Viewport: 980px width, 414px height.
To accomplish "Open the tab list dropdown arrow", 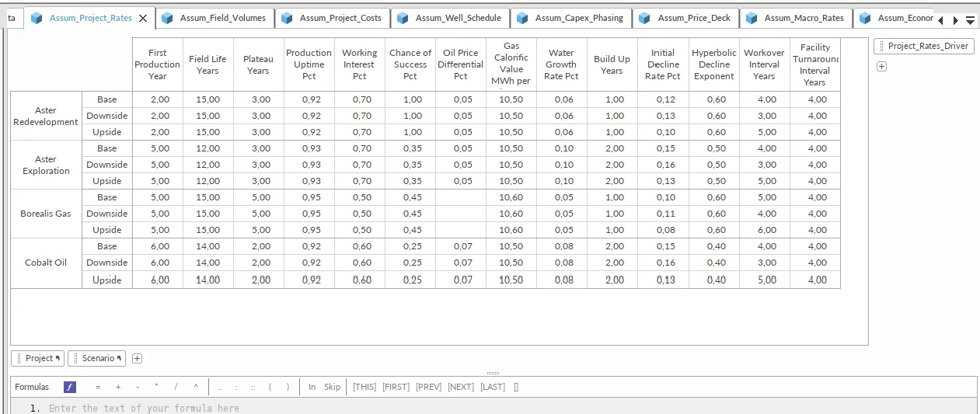I will pyautogui.click(x=970, y=20).
